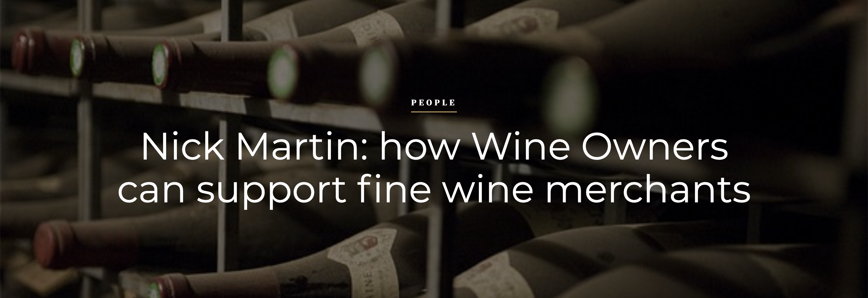The image size is (868, 298).
Task: Open the PEOPLE category link
Action: click(x=433, y=102)
